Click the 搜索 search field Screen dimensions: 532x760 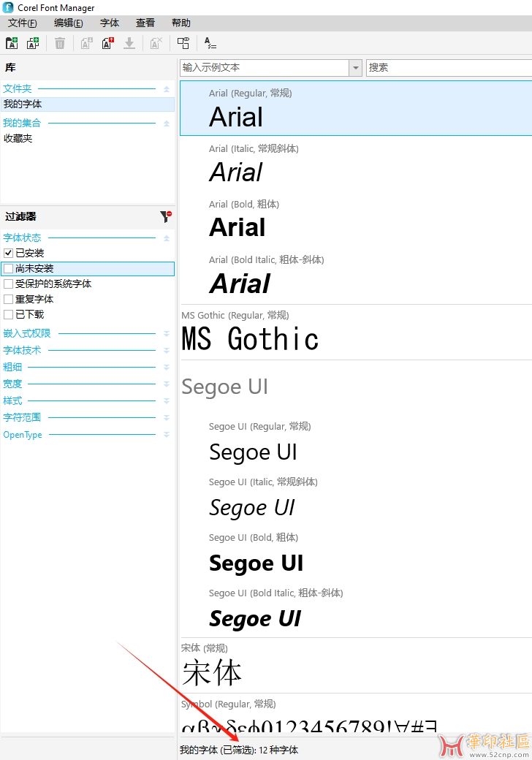[449, 68]
